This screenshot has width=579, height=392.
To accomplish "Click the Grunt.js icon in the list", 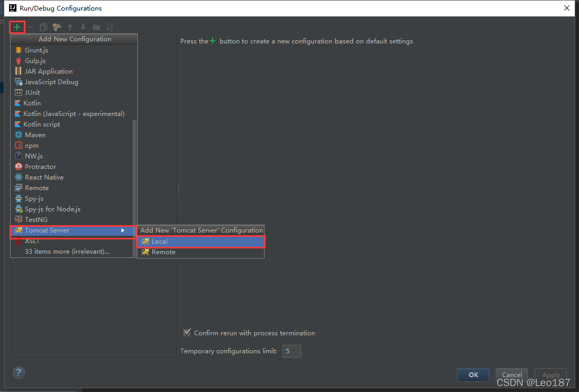I will pos(19,50).
